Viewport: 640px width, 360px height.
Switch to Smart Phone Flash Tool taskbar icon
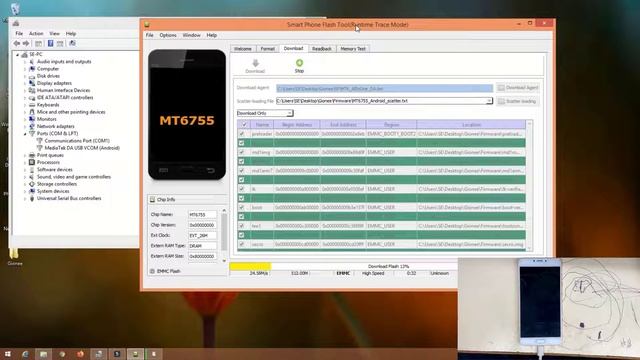136,354
